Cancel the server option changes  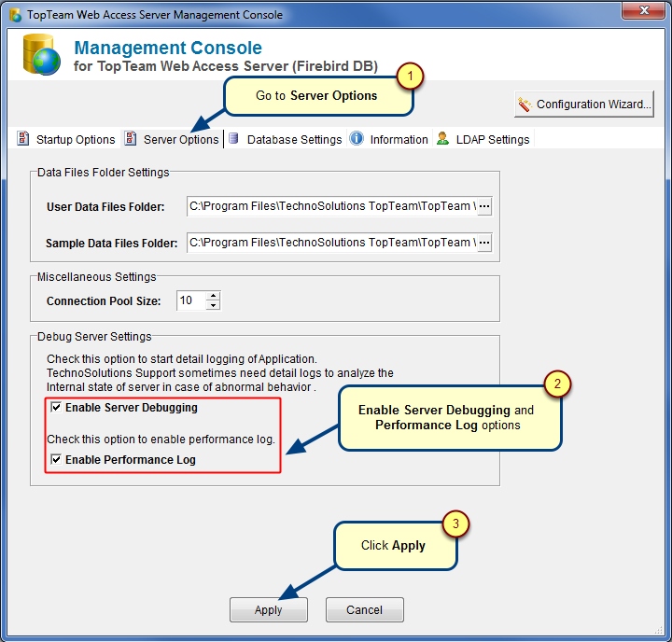pos(364,610)
